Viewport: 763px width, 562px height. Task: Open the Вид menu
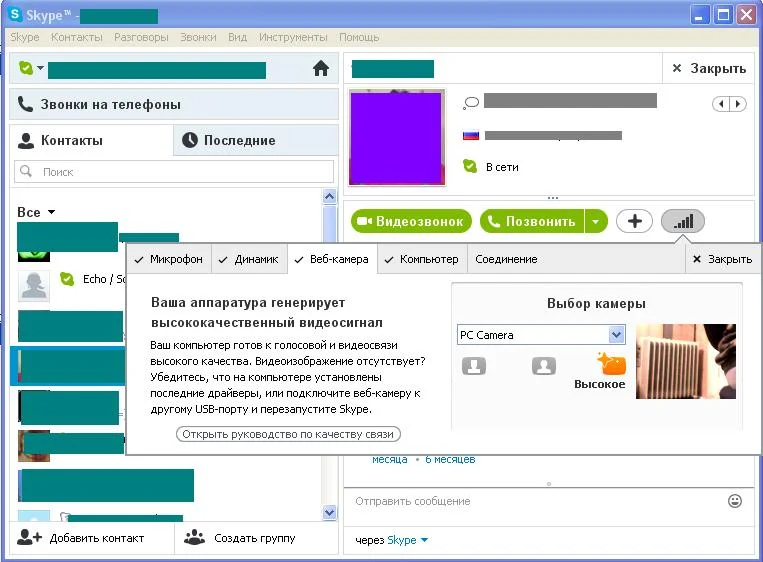tap(237, 37)
